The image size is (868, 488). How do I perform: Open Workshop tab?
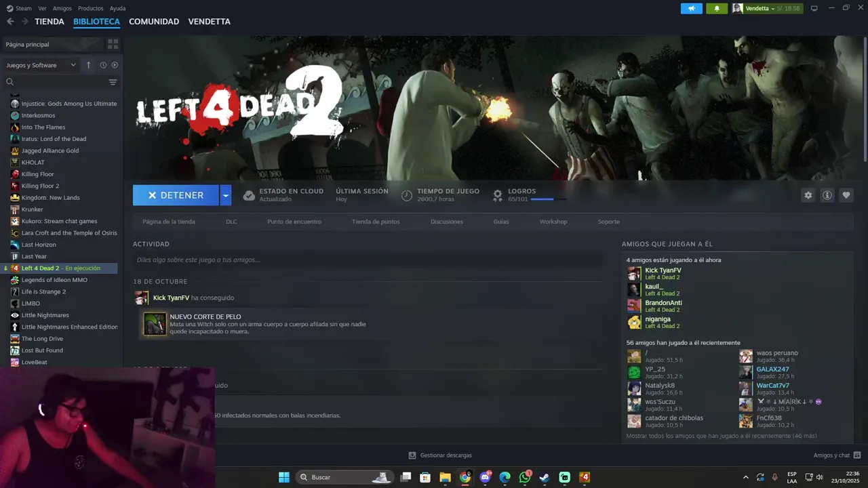pos(553,222)
